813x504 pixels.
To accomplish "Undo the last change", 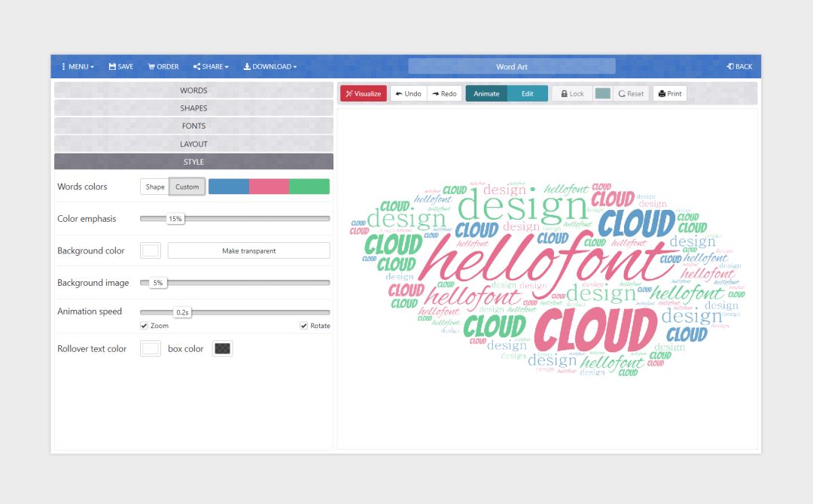I will (x=408, y=94).
